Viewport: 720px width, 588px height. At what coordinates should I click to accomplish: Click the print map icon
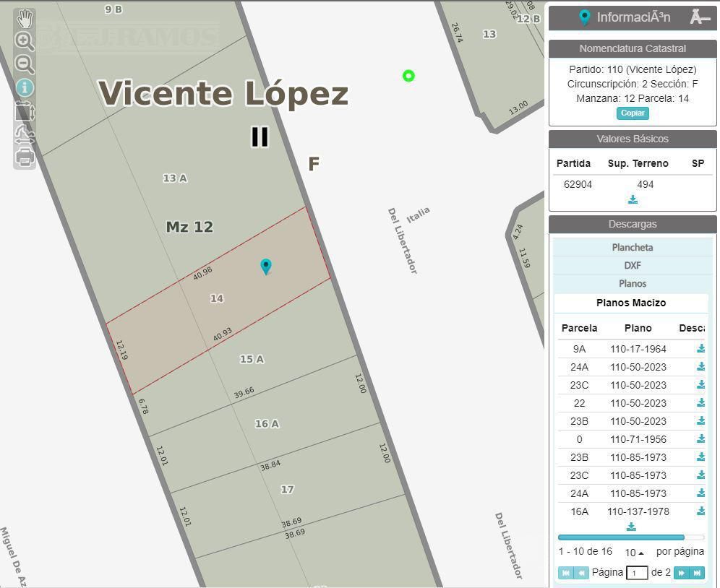(25, 157)
